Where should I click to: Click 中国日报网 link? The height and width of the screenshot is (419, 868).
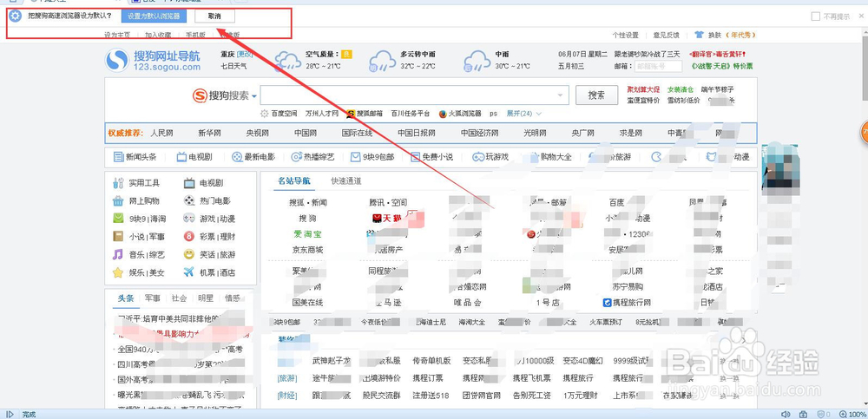click(417, 133)
